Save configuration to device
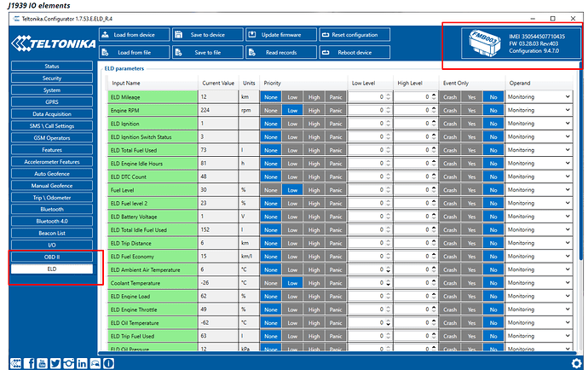The image size is (588, 370). coord(208,34)
